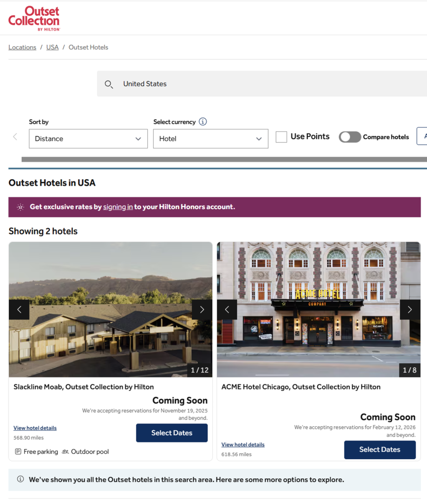Select Dates for ACME Hotel Chicago
Image resolution: width=427 pixels, height=504 pixels.
pos(379,450)
